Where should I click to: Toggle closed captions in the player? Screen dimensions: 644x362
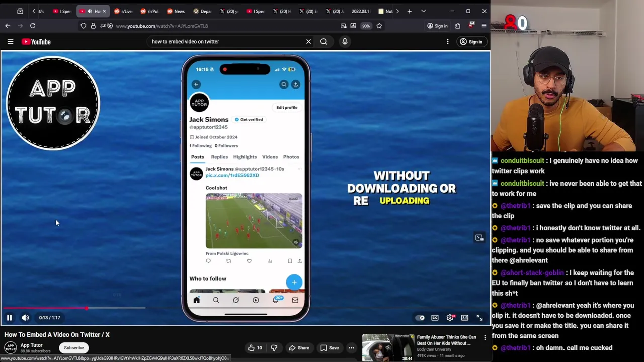tap(435, 318)
